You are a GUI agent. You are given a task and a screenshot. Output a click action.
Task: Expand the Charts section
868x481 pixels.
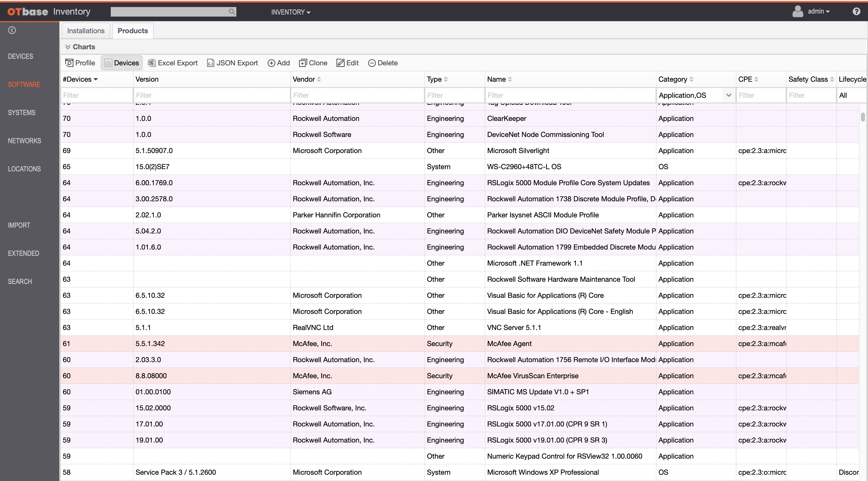click(x=68, y=47)
